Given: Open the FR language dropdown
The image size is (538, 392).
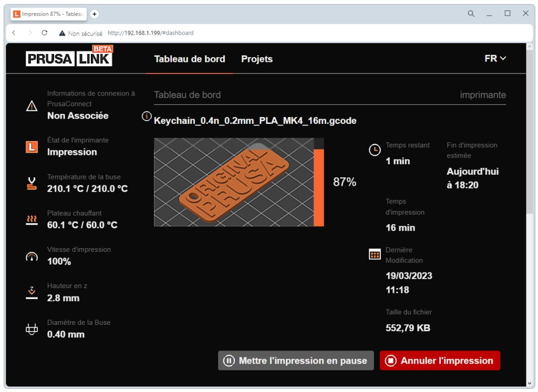Looking at the screenshot, I should (494, 59).
